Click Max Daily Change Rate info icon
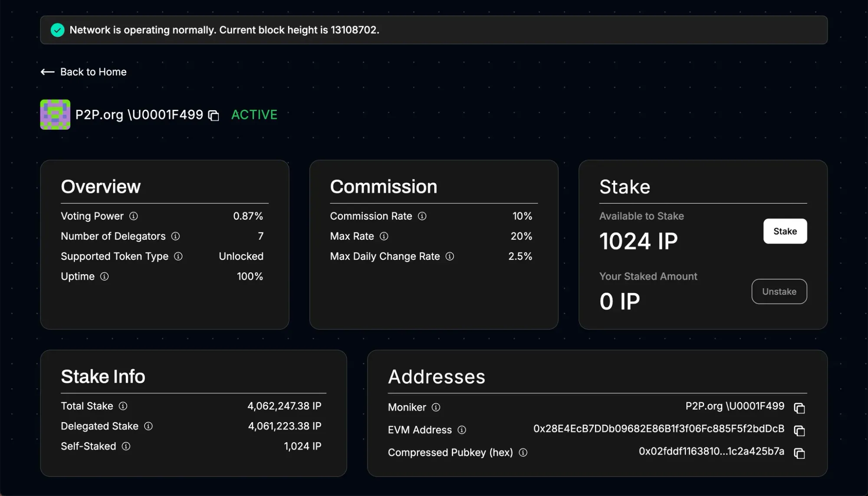The width and height of the screenshot is (868, 496). (x=450, y=256)
